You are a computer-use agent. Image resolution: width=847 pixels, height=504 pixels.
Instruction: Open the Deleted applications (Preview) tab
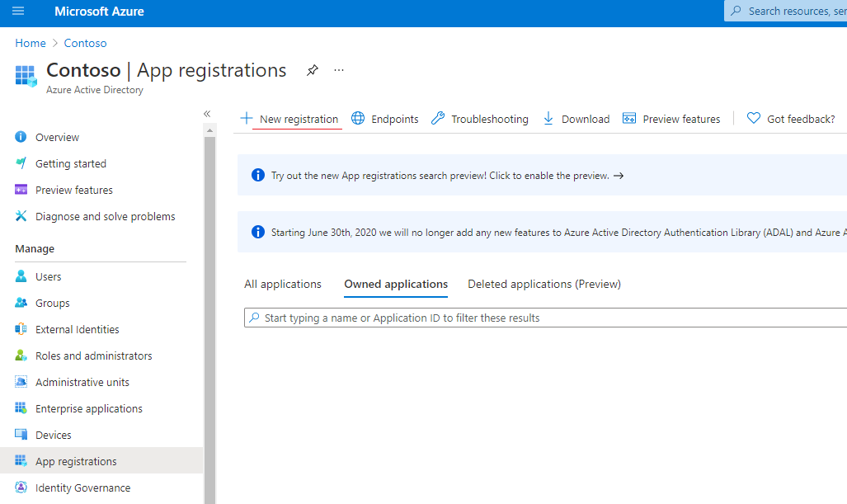pos(544,284)
